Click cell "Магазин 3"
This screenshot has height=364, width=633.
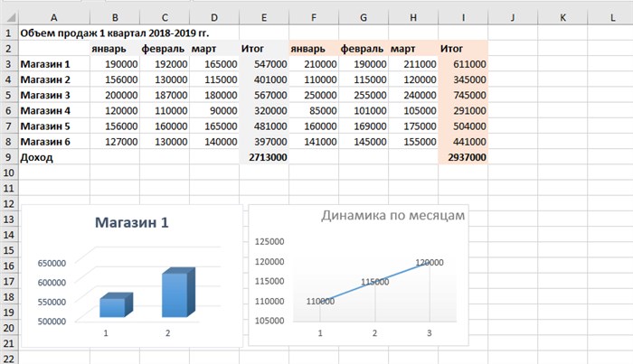54,95
